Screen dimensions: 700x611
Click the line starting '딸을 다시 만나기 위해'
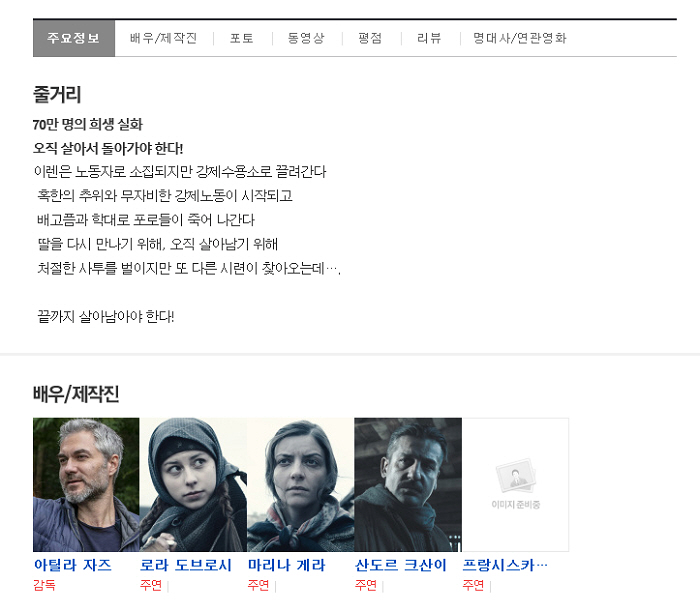(157, 244)
